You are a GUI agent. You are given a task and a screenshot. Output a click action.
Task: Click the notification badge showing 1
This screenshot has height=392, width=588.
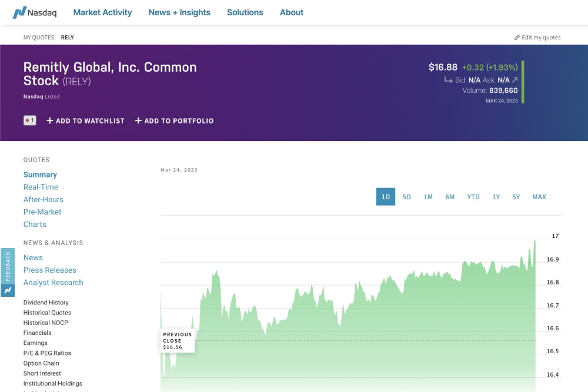[29, 120]
